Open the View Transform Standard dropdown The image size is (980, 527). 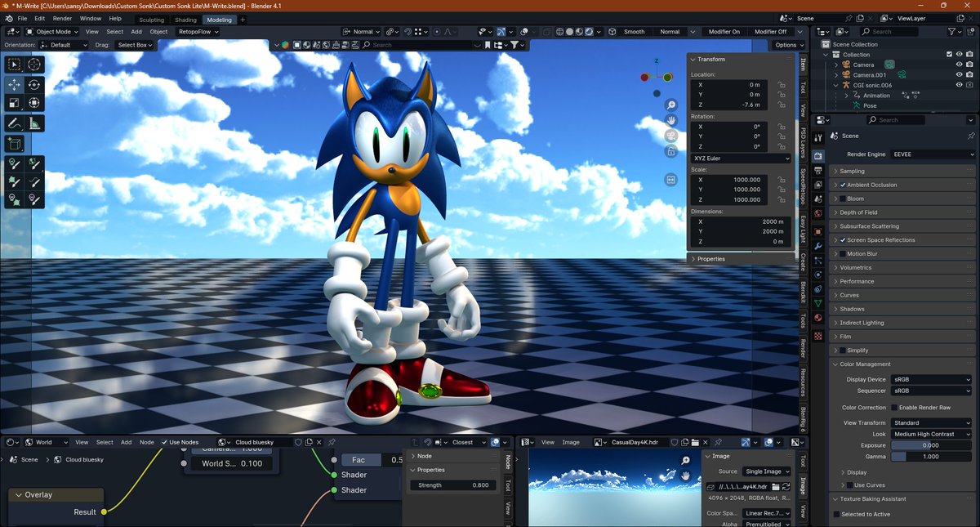(x=932, y=423)
